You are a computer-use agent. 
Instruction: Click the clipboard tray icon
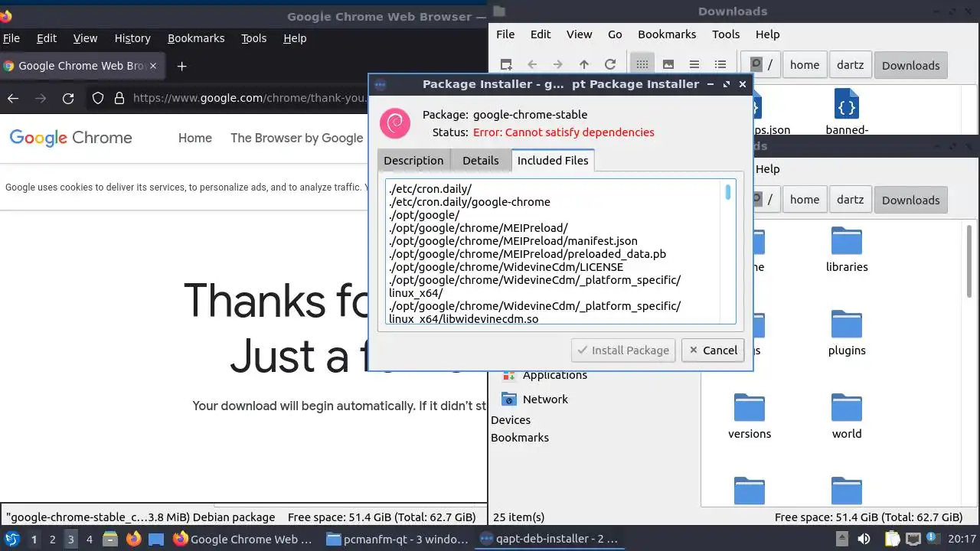pos(891,539)
